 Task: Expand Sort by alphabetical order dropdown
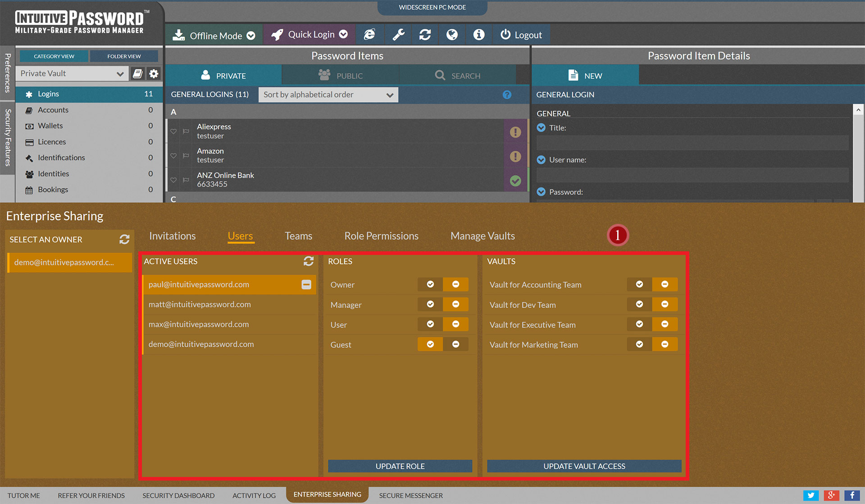click(x=328, y=95)
